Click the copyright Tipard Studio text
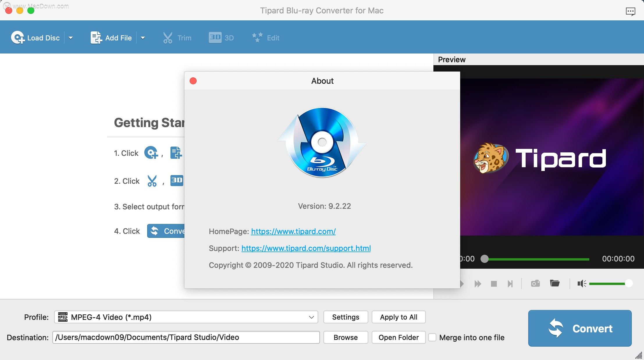Image resolution: width=644 pixels, height=360 pixels. coord(311,265)
